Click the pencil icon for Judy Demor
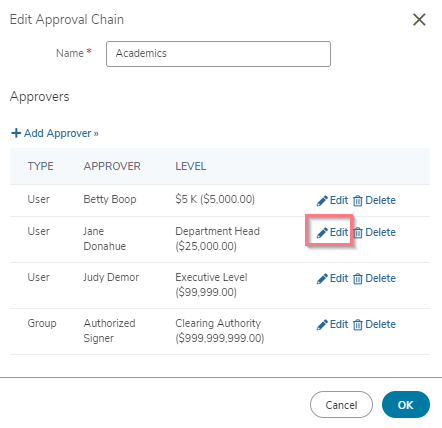 tap(322, 279)
